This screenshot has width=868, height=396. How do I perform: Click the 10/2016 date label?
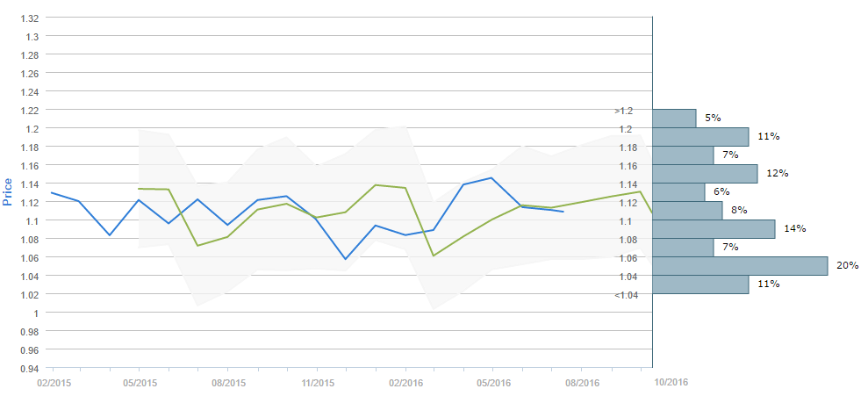[671, 383]
